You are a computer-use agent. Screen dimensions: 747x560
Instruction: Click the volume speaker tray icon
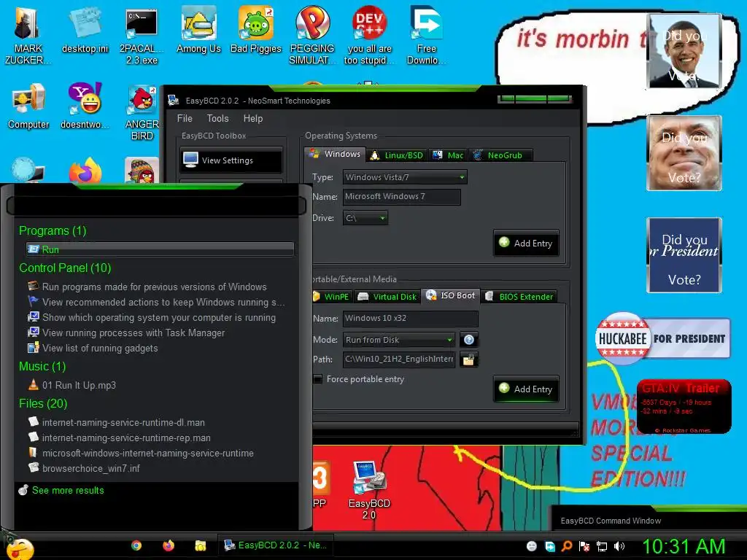(x=619, y=546)
